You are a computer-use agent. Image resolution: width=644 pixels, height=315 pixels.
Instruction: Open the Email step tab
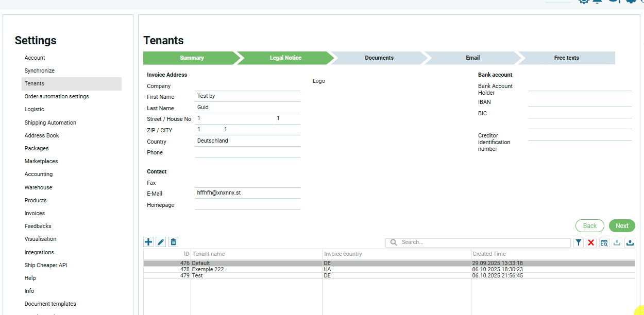pos(472,58)
